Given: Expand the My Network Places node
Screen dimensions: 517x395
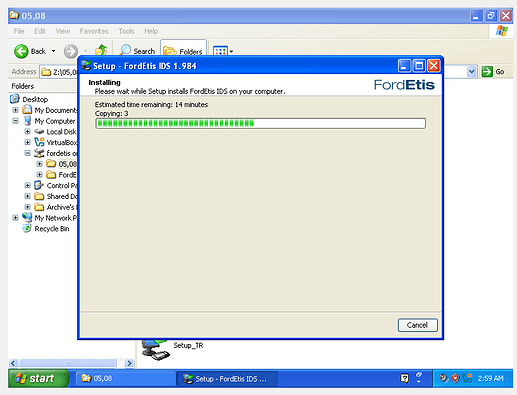Looking at the screenshot, I should click(15, 218).
